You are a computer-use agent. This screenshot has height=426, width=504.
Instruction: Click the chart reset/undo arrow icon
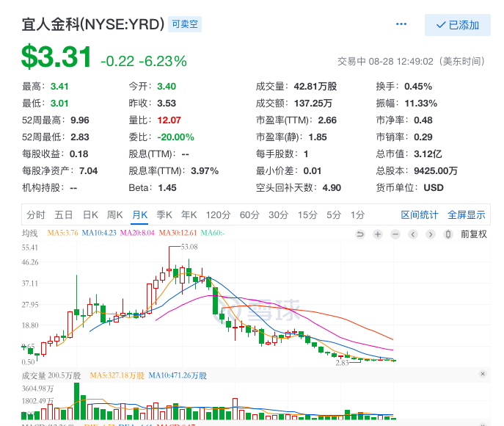pos(360,234)
